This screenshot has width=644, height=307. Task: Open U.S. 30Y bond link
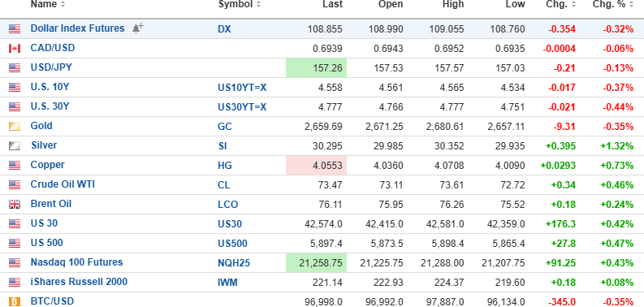tap(50, 106)
